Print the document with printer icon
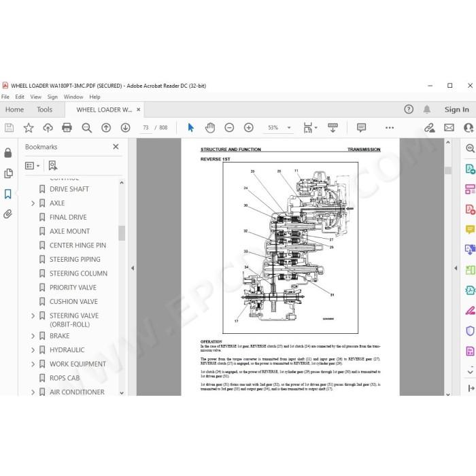Image resolution: width=476 pixels, height=476 pixels. click(67, 128)
